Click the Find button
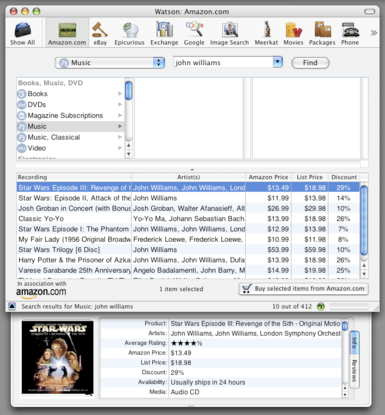 pyautogui.click(x=310, y=63)
